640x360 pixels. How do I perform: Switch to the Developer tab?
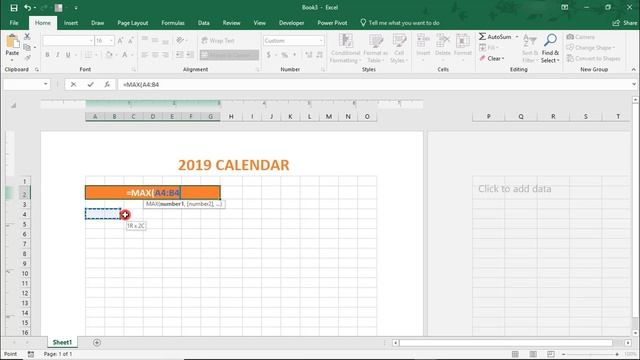pyautogui.click(x=291, y=23)
